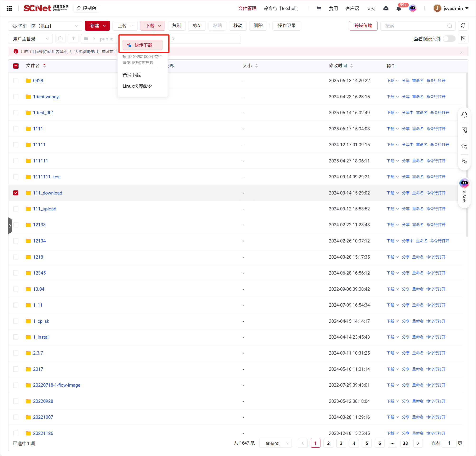Open the 50条/页 page size dropdown
The width and height of the screenshot is (476, 456).
point(275,443)
